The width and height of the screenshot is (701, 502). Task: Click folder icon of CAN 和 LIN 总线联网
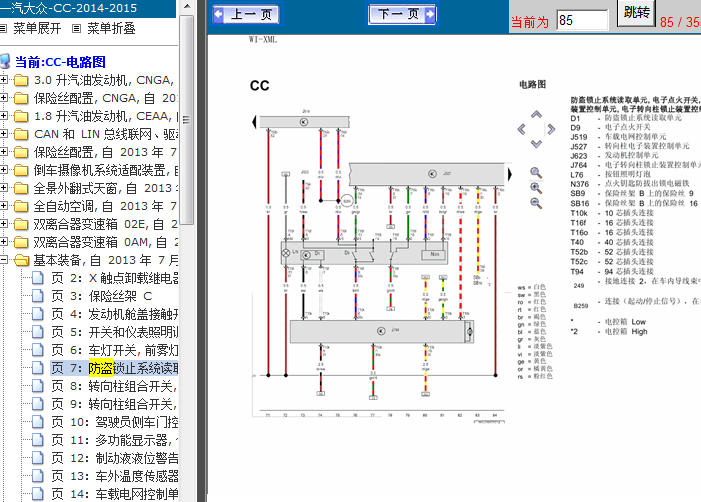click(21, 134)
